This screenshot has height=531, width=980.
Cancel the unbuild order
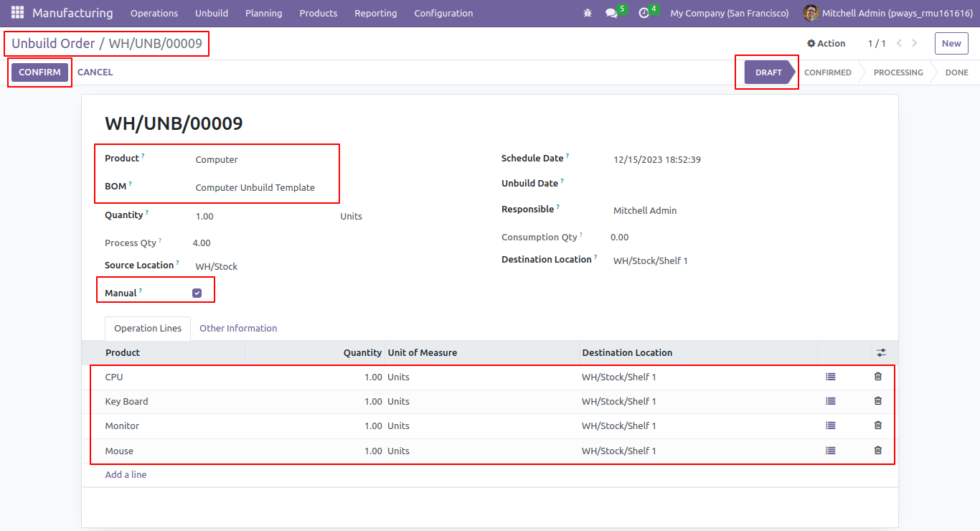(95, 72)
